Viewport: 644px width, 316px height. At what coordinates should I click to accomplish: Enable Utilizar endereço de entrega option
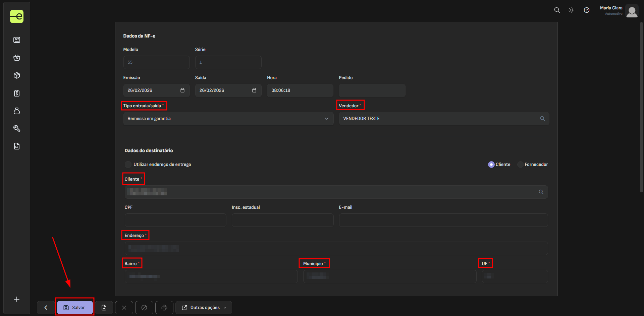[x=128, y=165]
